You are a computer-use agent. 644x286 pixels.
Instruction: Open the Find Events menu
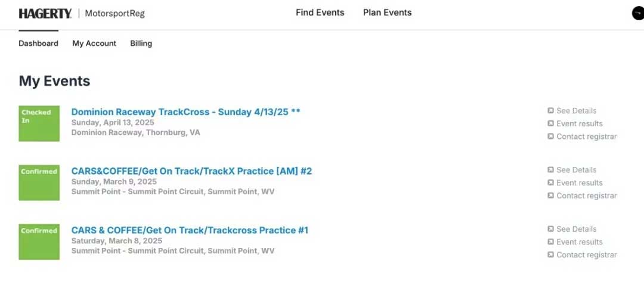pos(320,13)
